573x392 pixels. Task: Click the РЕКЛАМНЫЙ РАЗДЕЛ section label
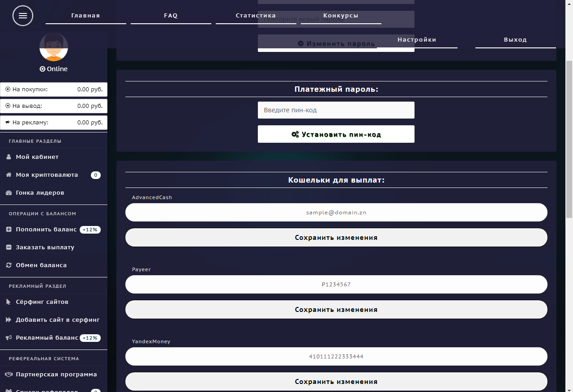tap(37, 286)
